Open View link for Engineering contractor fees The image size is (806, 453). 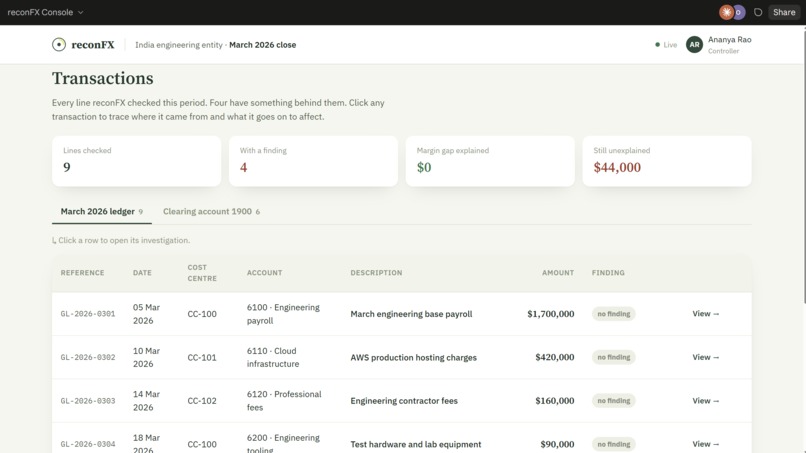click(x=706, y=401)
